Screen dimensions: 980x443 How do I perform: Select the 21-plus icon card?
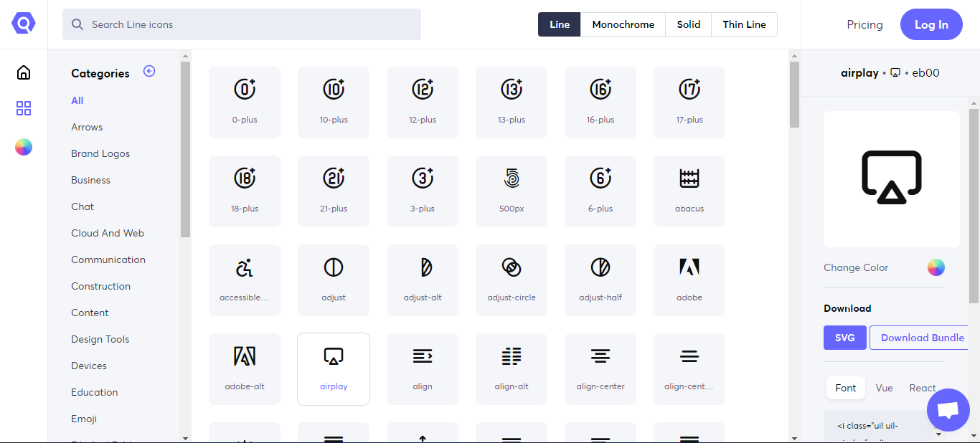(334, 191)
